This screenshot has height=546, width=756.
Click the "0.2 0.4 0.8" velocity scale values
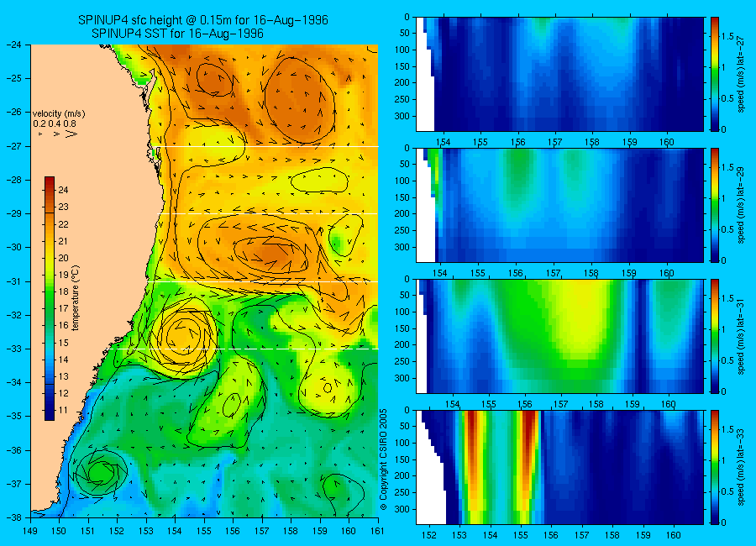55,123
